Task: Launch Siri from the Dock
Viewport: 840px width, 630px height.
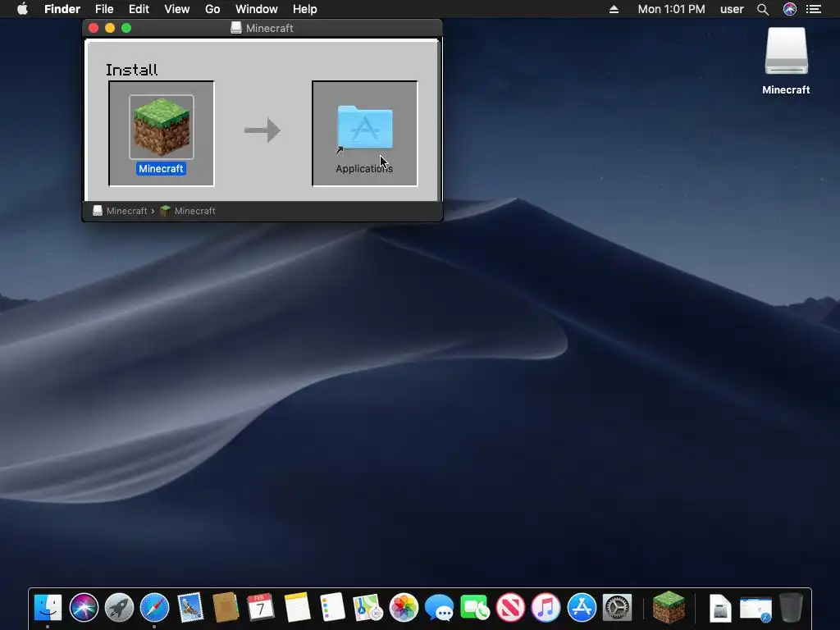Action: [84, 608]
